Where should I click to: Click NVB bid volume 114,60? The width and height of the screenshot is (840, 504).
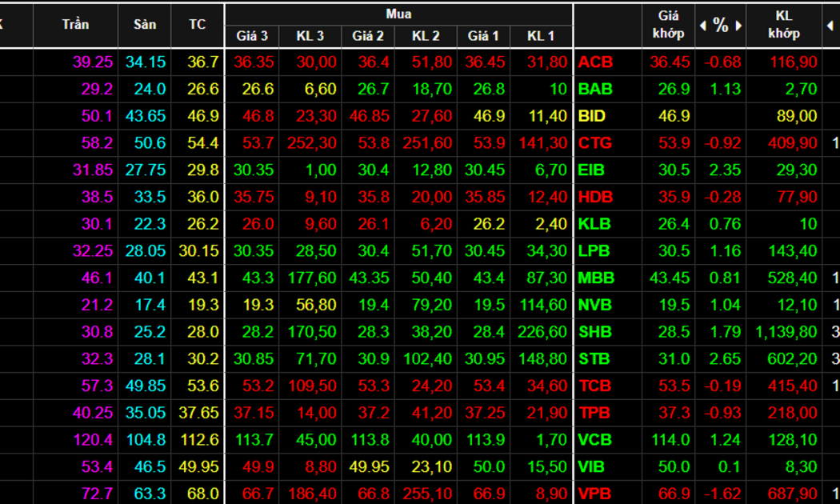543,305
